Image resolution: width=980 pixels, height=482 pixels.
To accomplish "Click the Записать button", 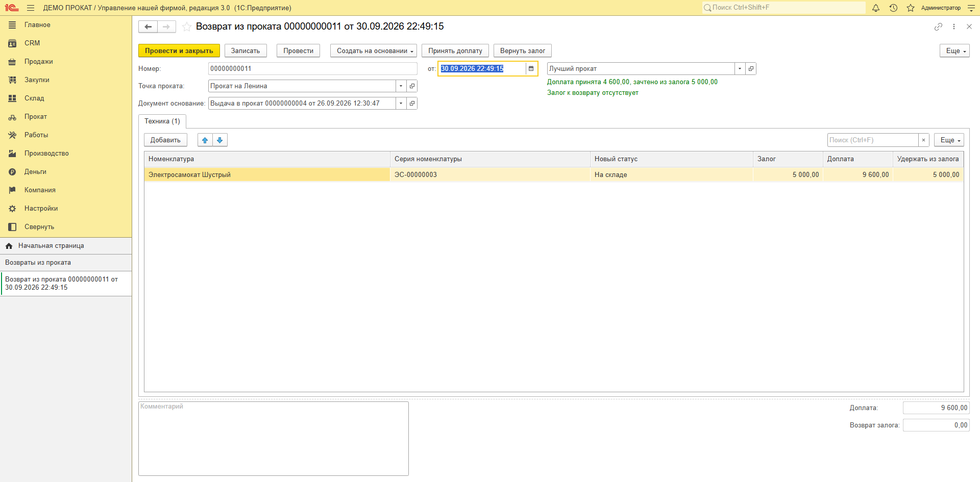I will [246, 50].
